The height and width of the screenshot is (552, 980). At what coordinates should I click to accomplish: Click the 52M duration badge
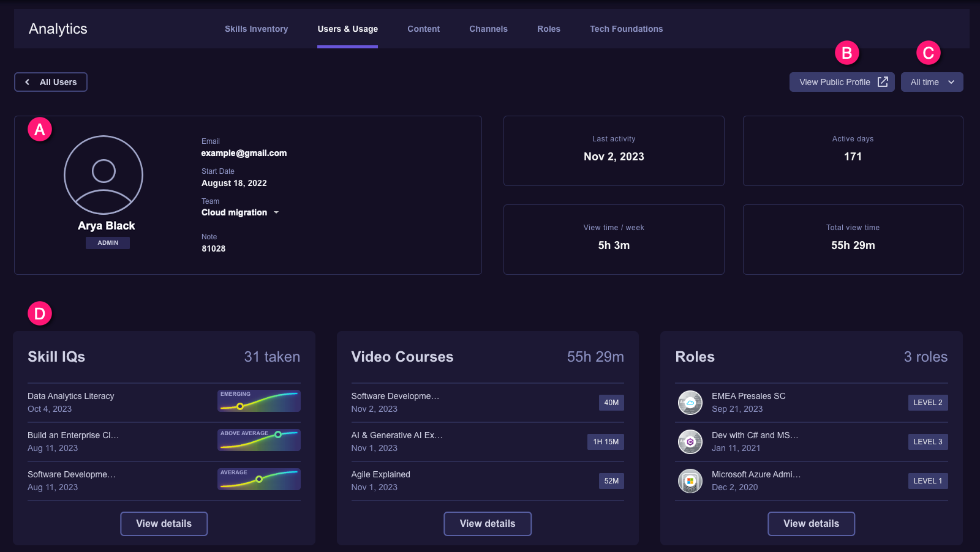611,481
